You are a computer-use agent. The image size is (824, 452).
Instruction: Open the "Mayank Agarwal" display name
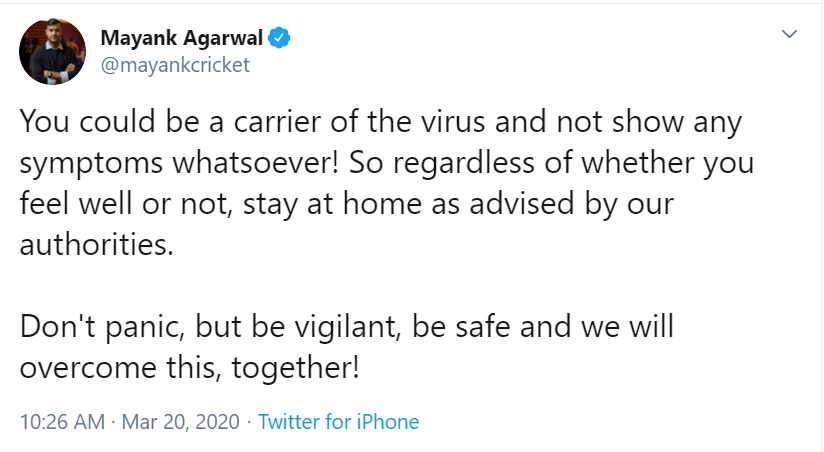point(181,39)
